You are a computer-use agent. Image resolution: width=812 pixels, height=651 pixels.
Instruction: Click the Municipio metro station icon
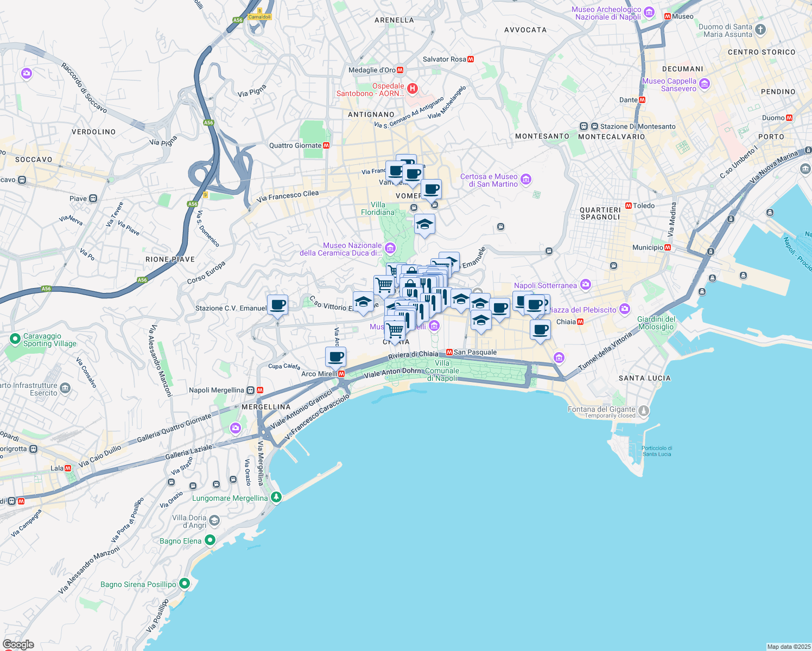pos(668,247)
